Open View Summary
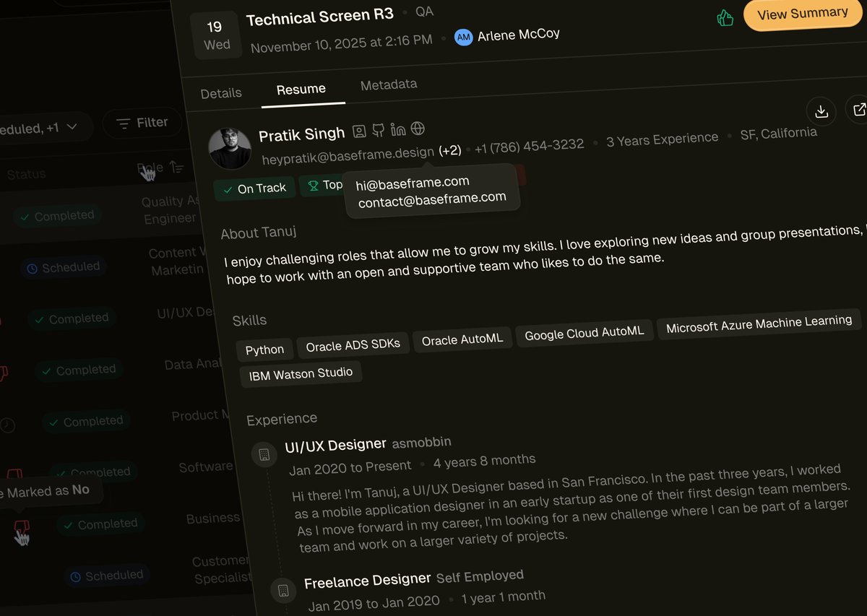Screen dimensions: 867x616 click(802, 14)
